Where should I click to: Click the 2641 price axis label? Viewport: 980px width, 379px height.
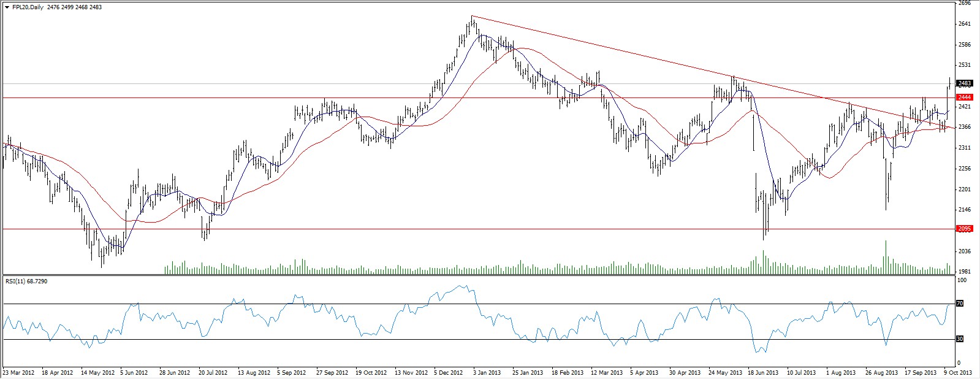pos(964,24)
